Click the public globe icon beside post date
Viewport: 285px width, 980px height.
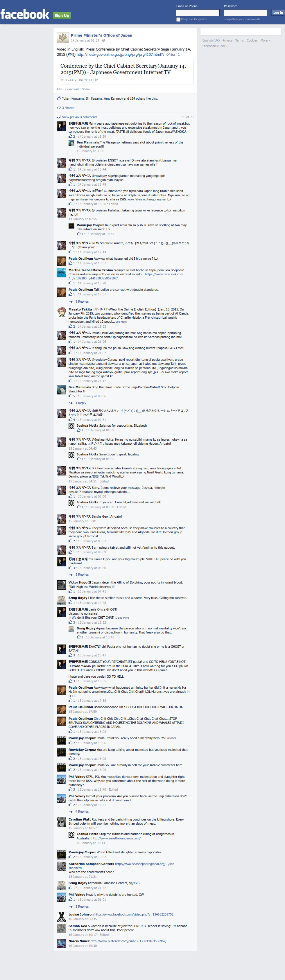pyautogui.click(x=103, y=40)
